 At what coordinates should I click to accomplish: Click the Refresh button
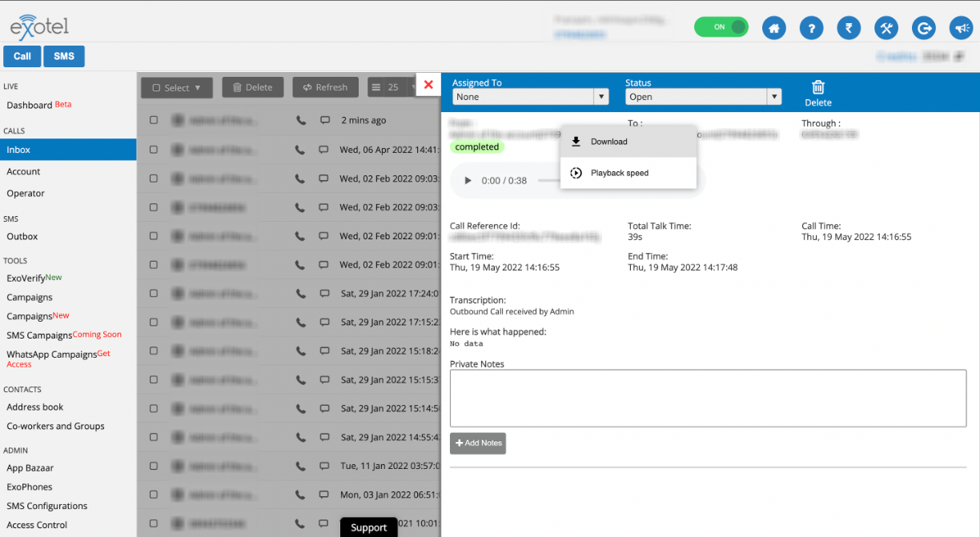325,87
